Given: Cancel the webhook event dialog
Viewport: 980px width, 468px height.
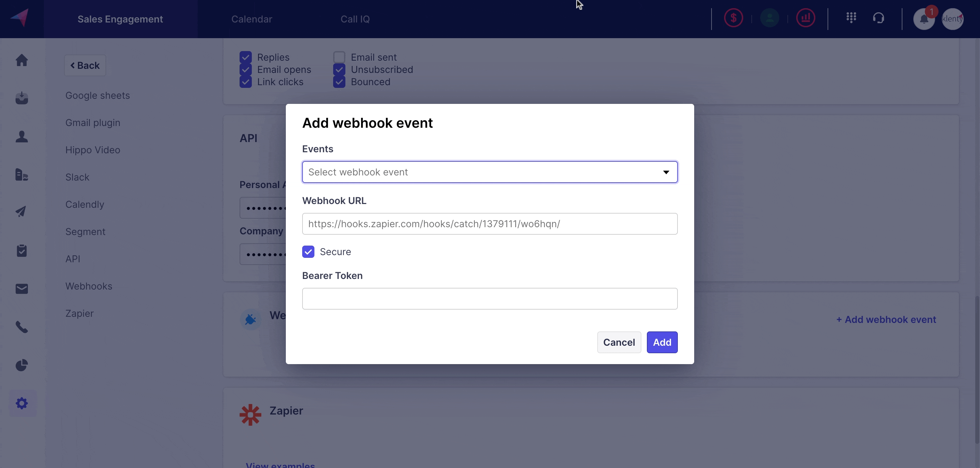Looking at the screenshot, I should pos(619,342).
